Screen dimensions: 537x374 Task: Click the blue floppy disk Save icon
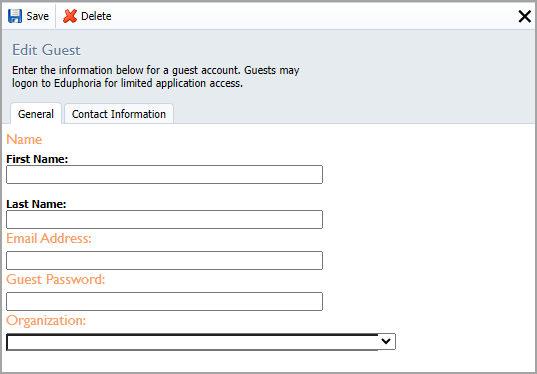(x=15, y=16)
